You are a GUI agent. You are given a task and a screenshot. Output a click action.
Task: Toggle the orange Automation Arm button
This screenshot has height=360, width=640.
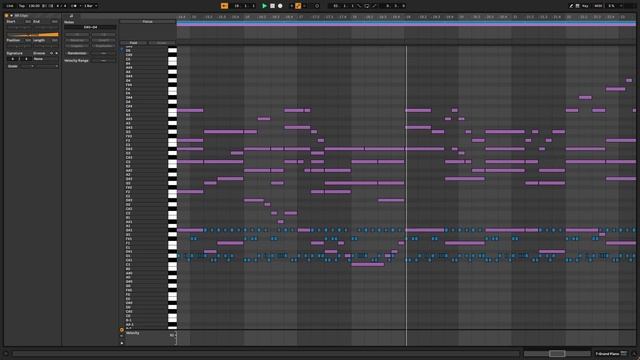(x=298, y=6)
